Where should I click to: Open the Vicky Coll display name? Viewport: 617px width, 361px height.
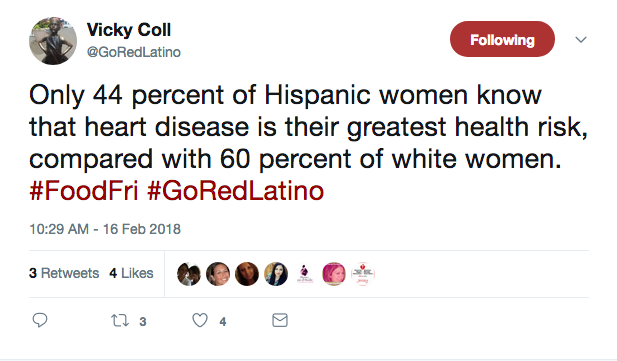tap(129, 30)
